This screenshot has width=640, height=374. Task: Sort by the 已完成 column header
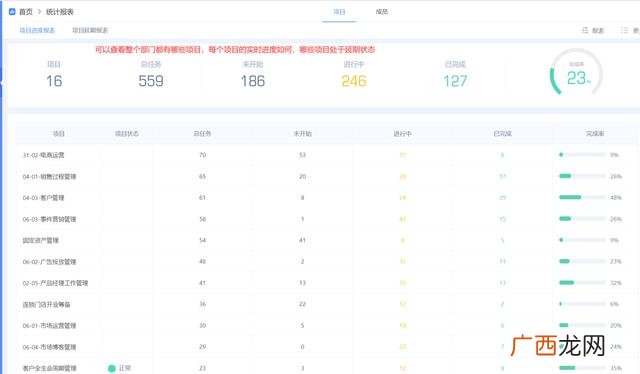pyautogui.click(x=502, y=134)
